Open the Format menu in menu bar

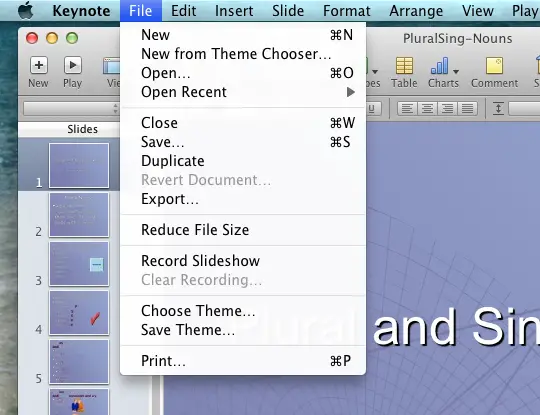click(x=346, y=11)
